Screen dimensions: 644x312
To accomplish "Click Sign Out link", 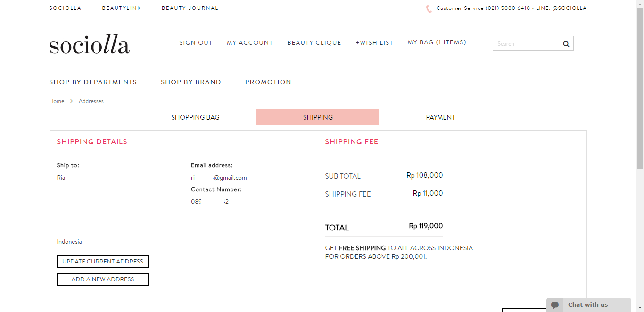I will [x=196, y=42].
